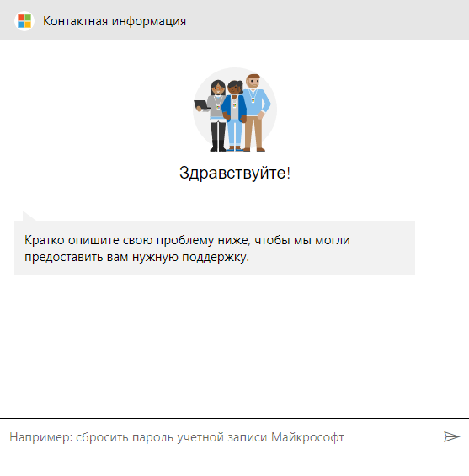
Task: Click the 'Контактная информация' header title
Action: 115,21
